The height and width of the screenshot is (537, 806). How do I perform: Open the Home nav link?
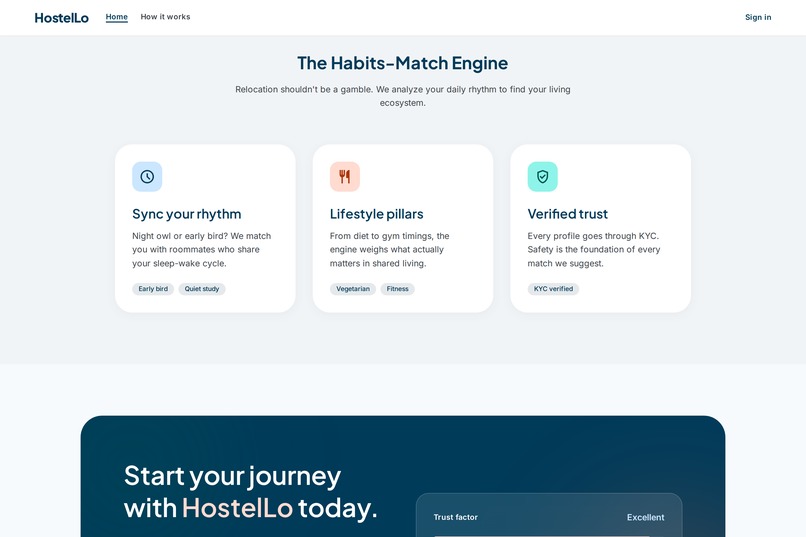[117, 17]
